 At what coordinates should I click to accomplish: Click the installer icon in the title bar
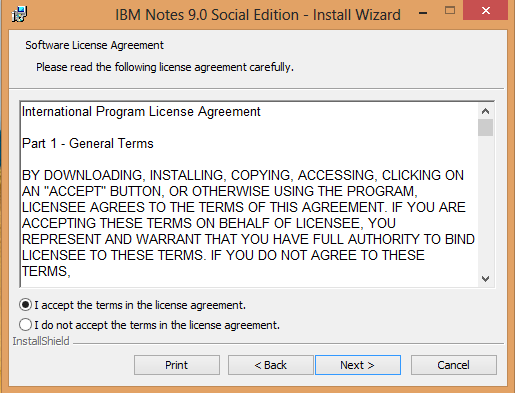tap(19, 14)
